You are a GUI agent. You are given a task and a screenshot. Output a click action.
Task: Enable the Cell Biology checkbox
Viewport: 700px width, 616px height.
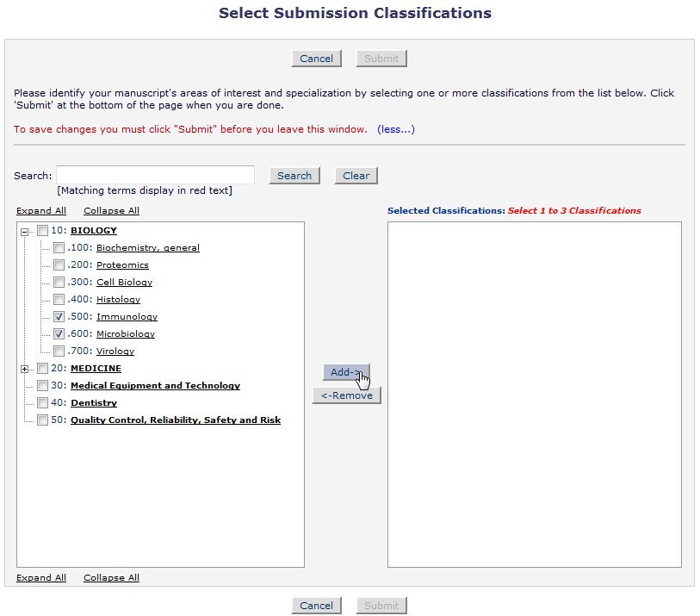pyautogui.click(x=59, y=283)
